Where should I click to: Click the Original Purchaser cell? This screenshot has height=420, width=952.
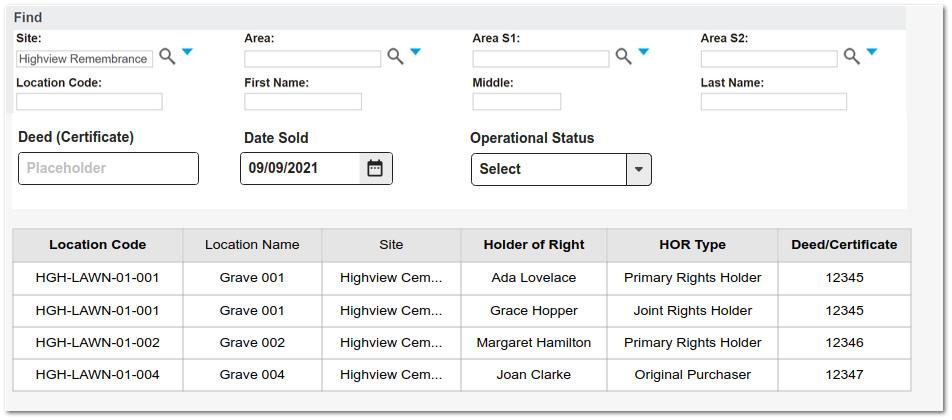(x=692, y=375)
